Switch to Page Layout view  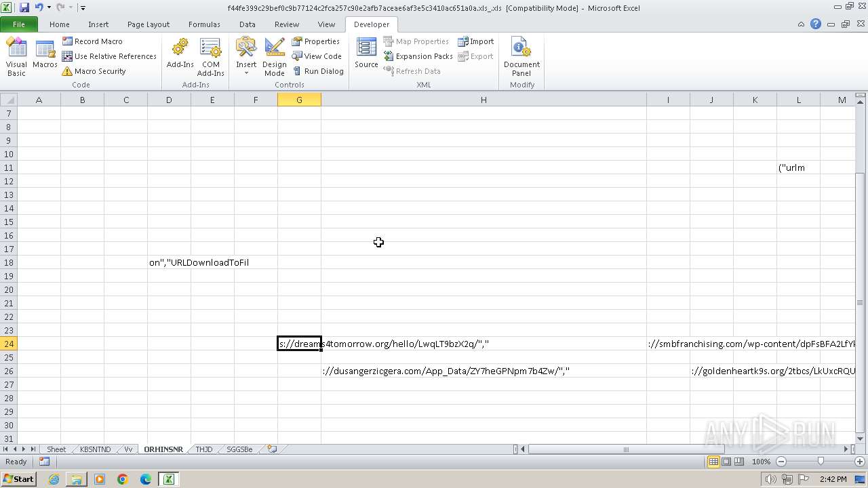coord(726,462)
